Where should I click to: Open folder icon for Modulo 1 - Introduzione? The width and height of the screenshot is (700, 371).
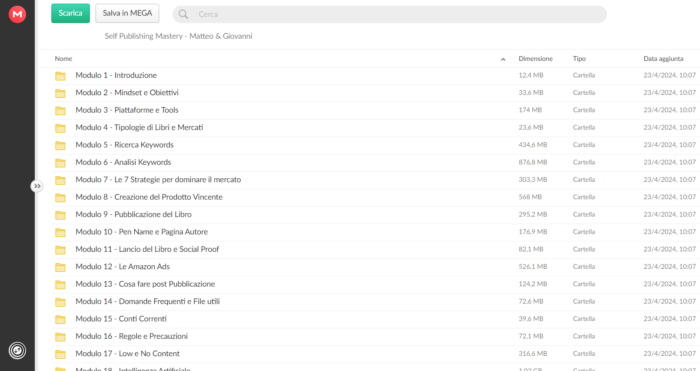pyautogui.click(x=60, y=76)
